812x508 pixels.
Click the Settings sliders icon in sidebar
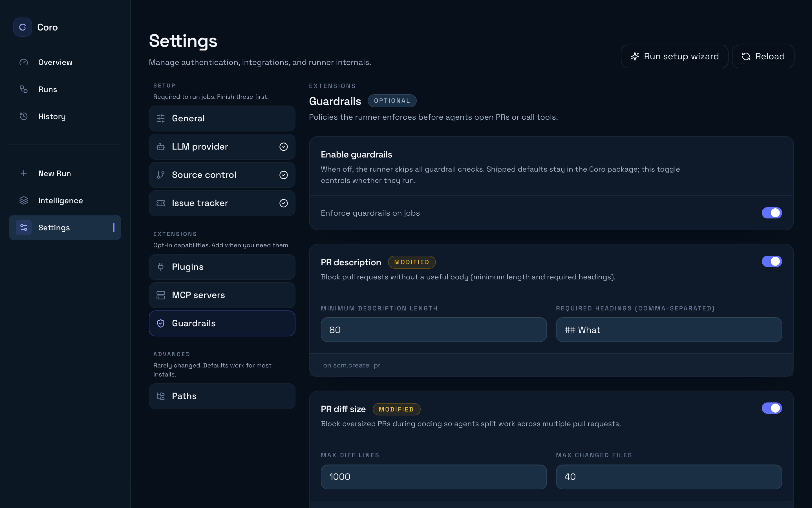pyautogui.click(x=23, y=227)
